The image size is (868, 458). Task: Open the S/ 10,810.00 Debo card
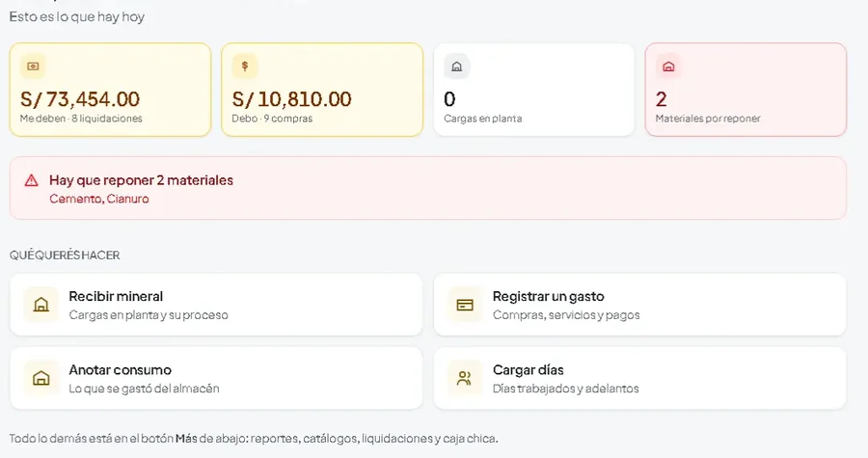322,90
